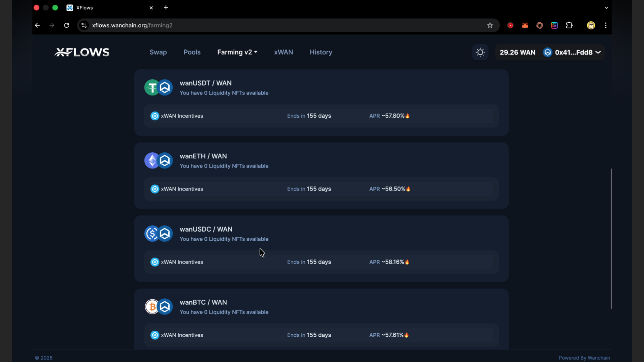Click the xWAN Incentives icon in the wanUSDC card
This screenshot has height=362, width=644.
point(155,262)
